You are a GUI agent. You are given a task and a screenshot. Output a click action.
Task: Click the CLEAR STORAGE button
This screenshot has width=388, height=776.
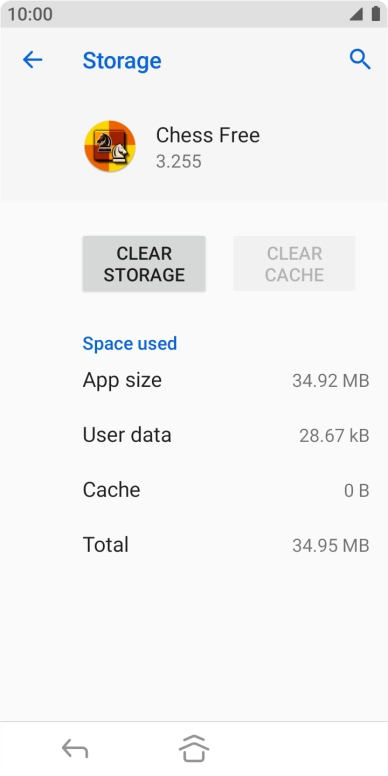point(144,264)
